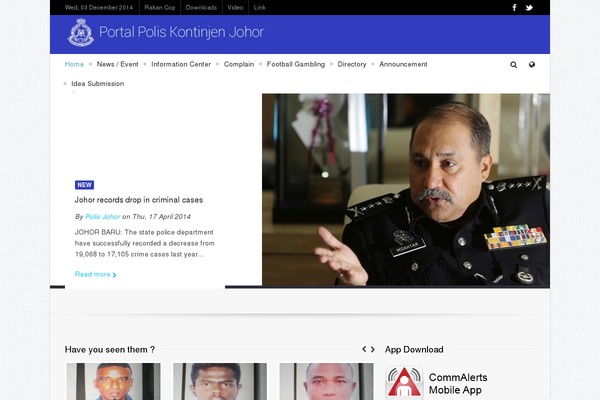Click Polis Johor author link

(103, 217)
